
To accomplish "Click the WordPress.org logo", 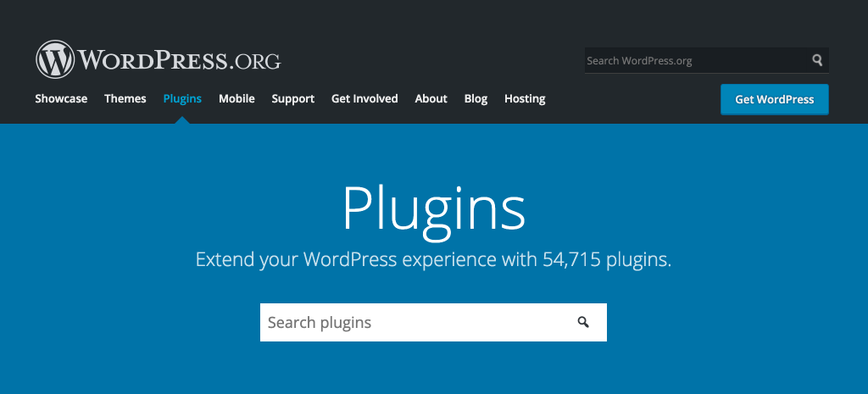I will point(159,59).
